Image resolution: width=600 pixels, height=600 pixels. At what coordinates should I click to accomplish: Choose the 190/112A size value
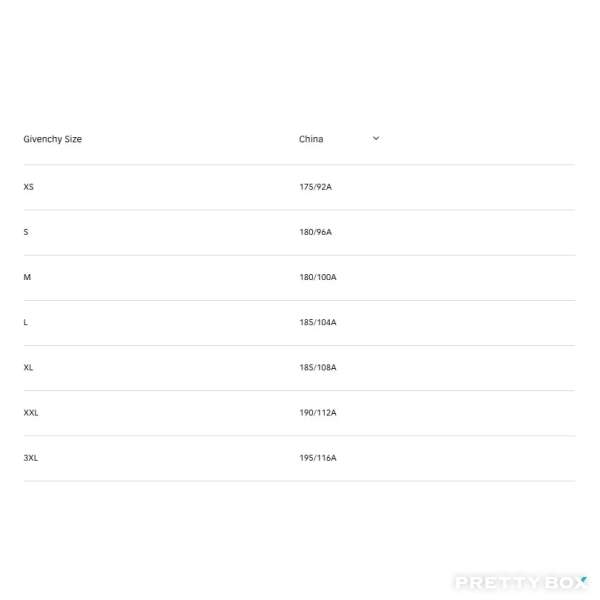(x=317, y=412)
